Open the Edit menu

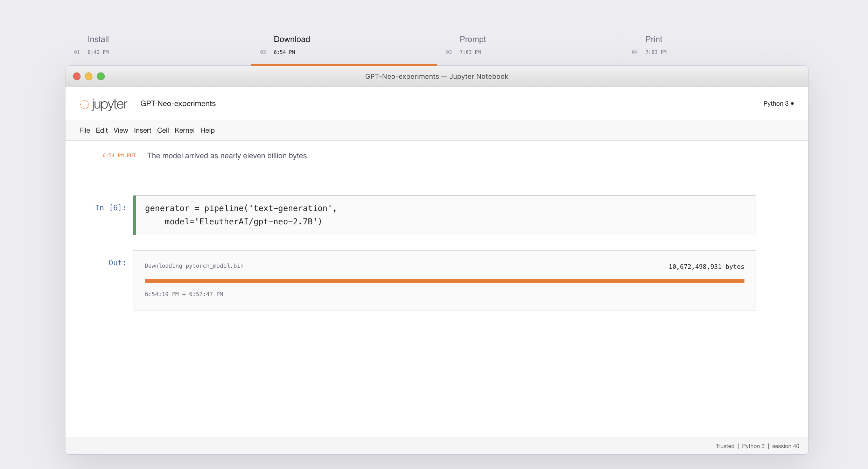click(101, 130)
